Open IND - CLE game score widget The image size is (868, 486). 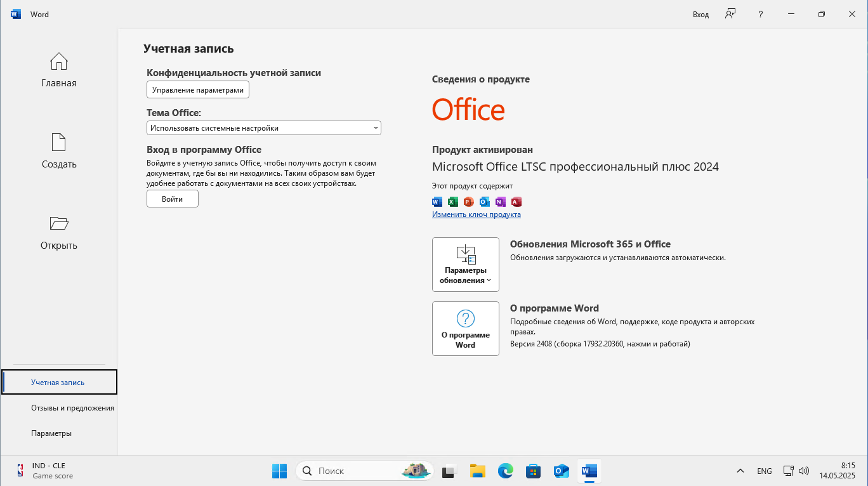click(x=44, y=471)
